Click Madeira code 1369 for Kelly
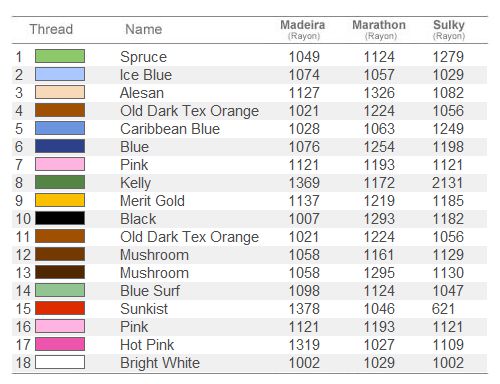The width and height of the screenshot is (500, 384). (x=304, y=183)
